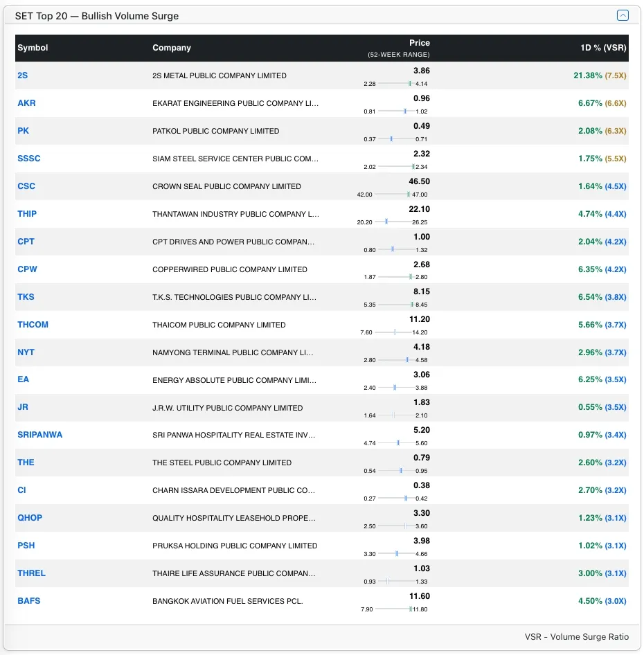644x655 pixels.
Task: Open the CSC symbol link
Action: pos(26,186)
